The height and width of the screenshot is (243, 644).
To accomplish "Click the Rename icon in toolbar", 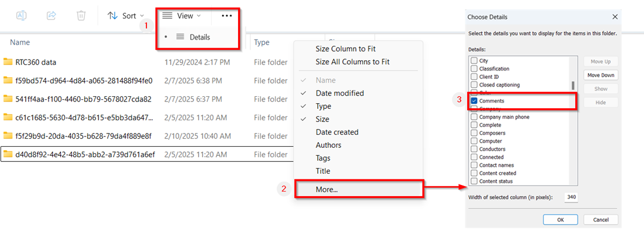I will pos(22,16).
